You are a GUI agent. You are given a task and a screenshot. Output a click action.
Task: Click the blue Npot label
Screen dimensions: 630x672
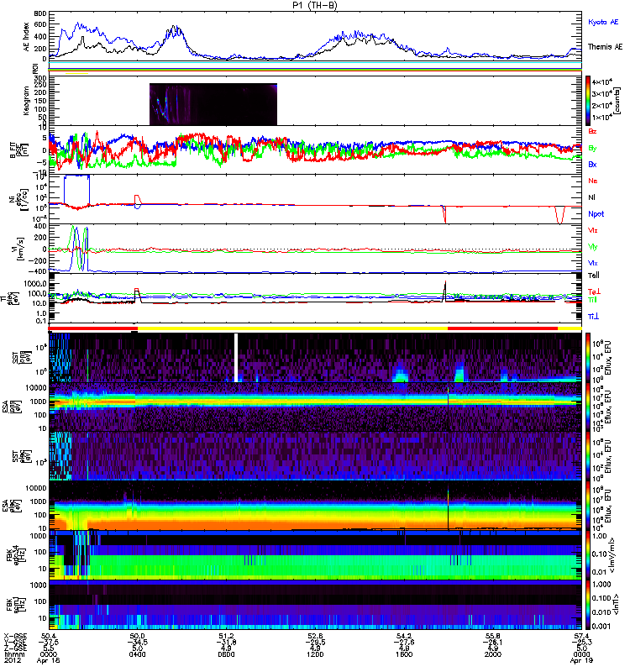pos(596,214)
